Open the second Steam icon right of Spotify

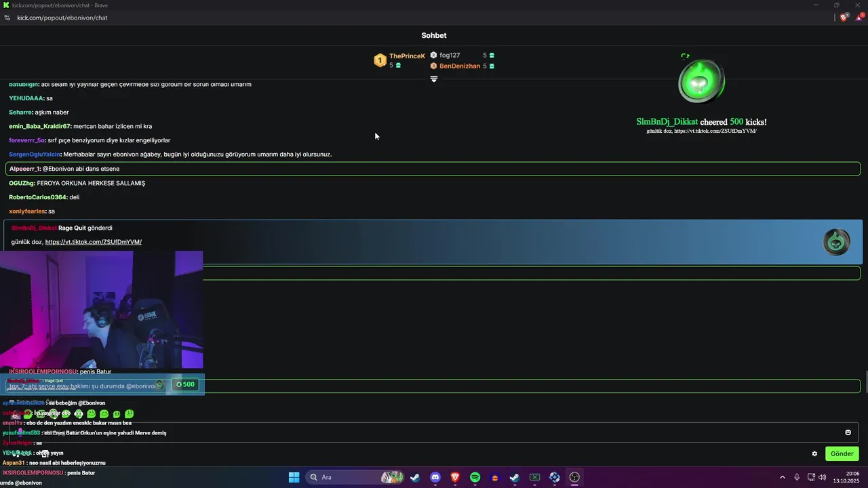click(x=515, y=477)
